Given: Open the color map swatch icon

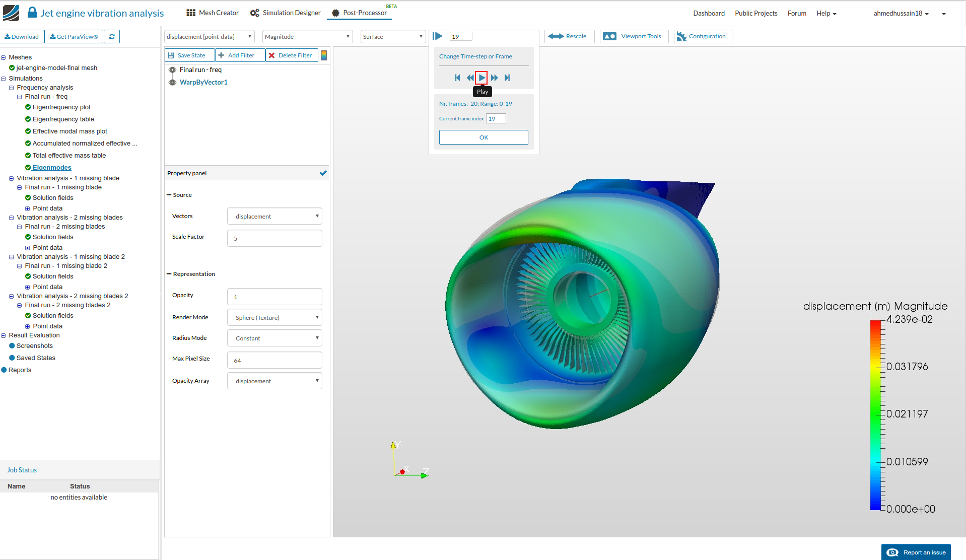Looking at the screenshot, I should click(324, 55).
